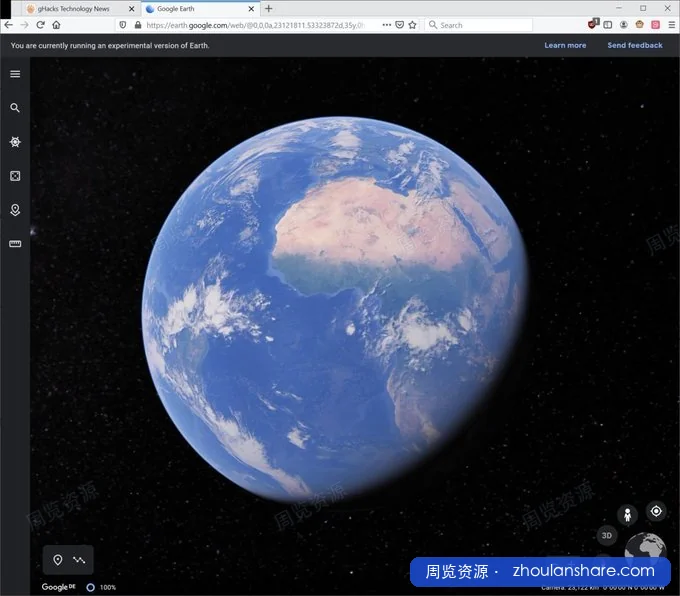Close the gHacks Technology News tab
The width and height of the screenshot is (680, 596).
[131, 9]
